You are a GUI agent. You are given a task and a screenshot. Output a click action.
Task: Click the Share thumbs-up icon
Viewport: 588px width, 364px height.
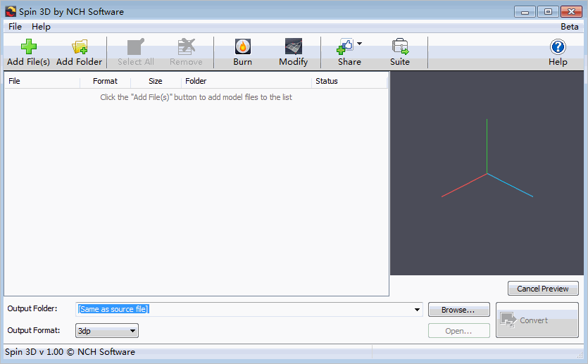tap(345, 46)
